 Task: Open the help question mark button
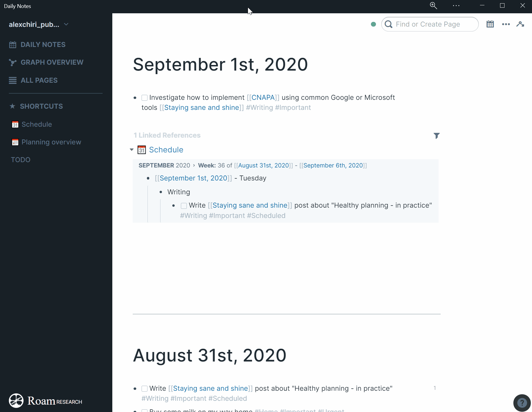(522, 403)
